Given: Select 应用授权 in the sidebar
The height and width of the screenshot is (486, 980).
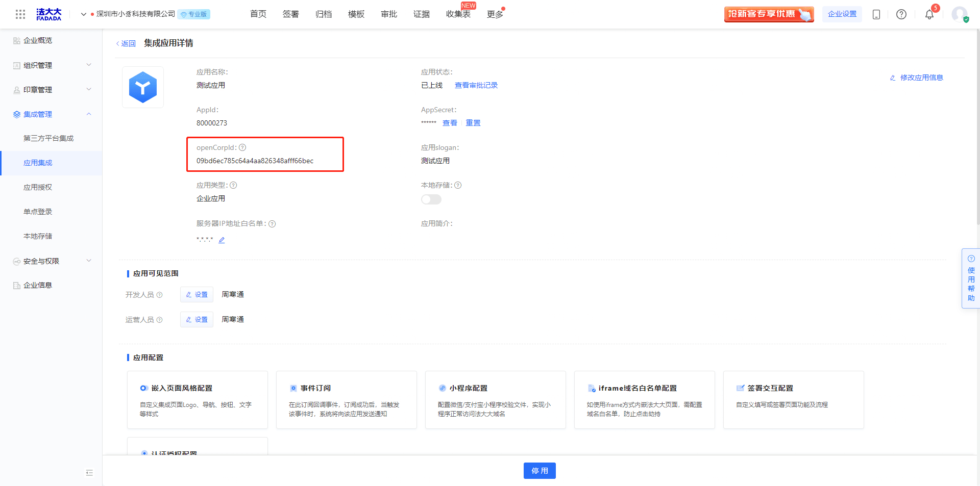Looking at the screenshot, I should (x=38, y=187).
